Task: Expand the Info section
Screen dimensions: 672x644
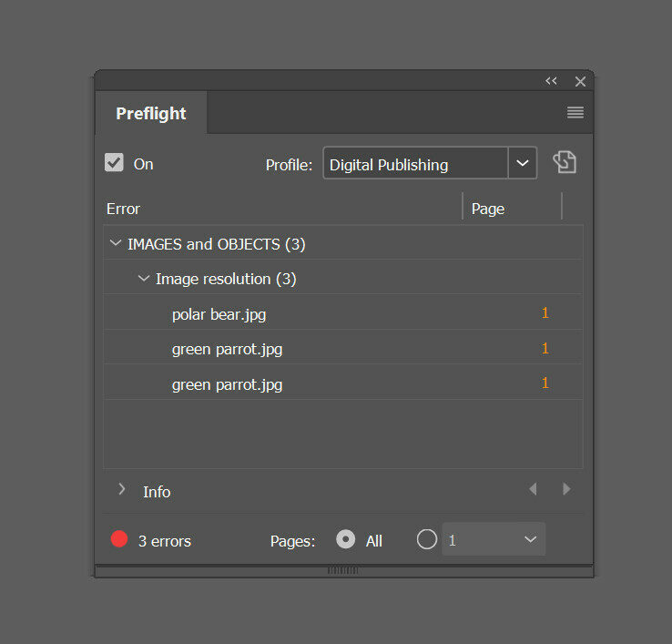Action: [122, 490]
